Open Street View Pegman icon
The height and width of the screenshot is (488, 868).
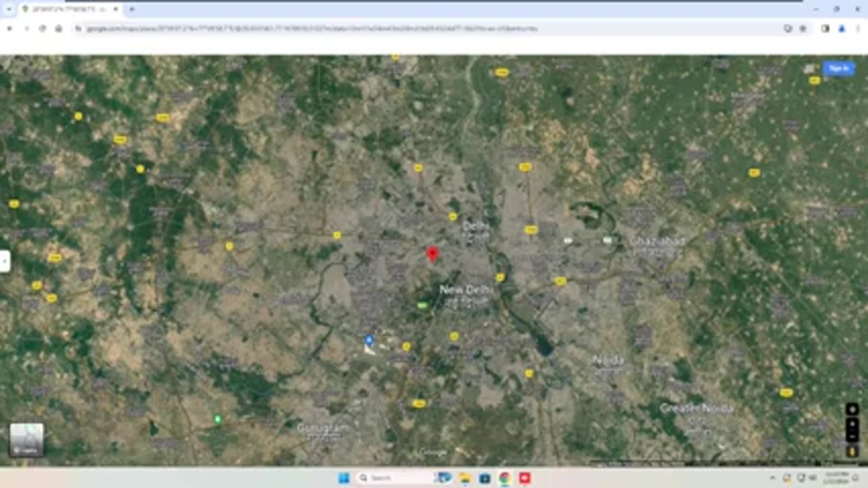[x=852, y=451]
